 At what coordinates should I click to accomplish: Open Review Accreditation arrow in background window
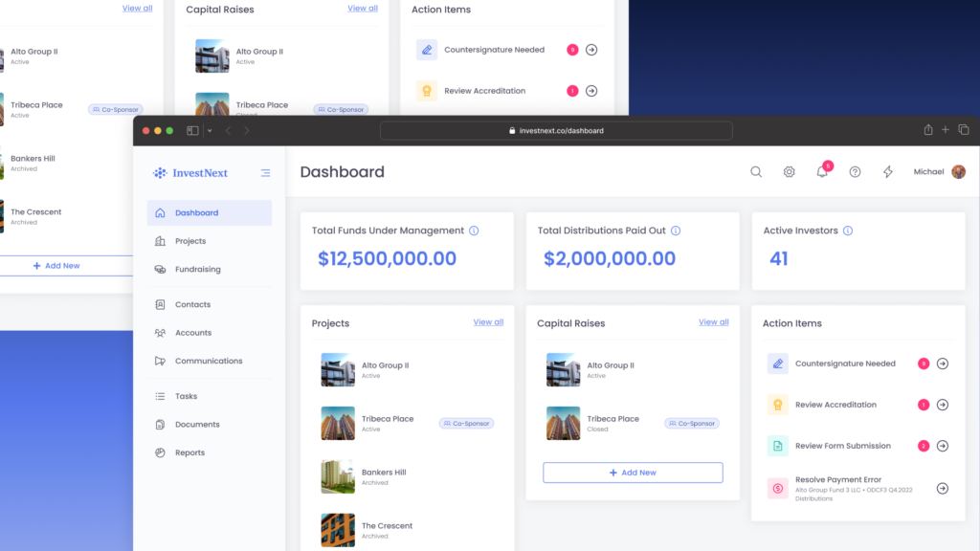pyautogui.click(x=591, y=91)
